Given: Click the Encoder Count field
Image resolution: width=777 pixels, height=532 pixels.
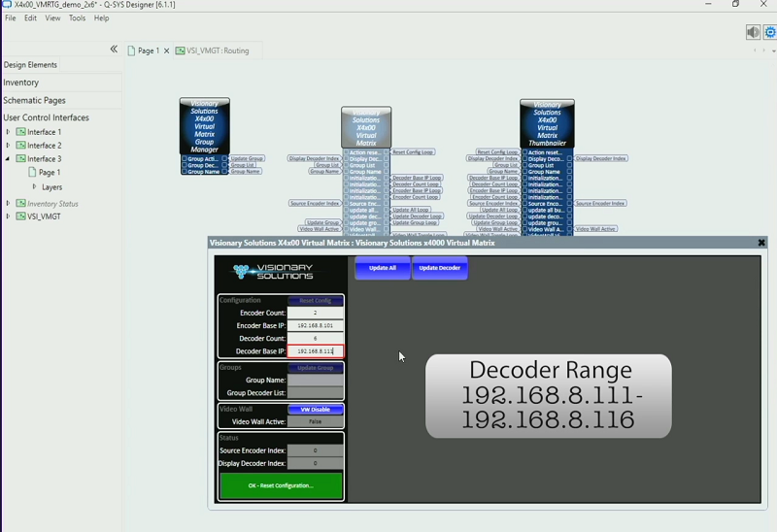Looking at the screenshot, I should 315,313.
